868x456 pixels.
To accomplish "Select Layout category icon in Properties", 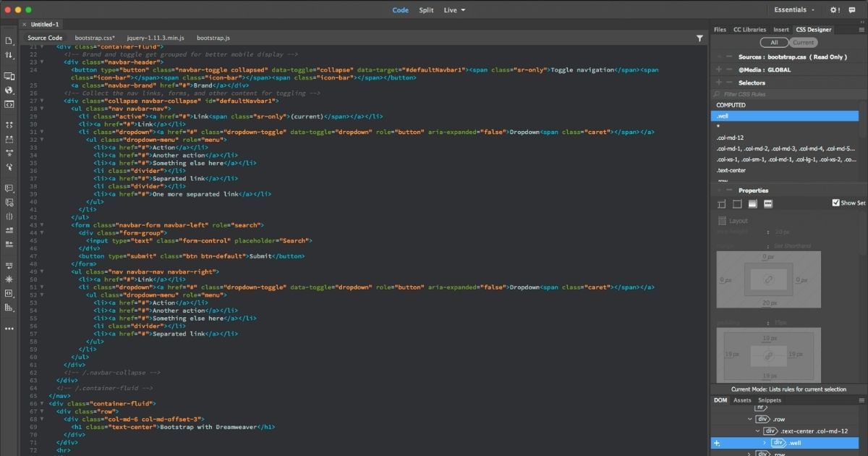I will pyautogui.click(x=722, y=203).
